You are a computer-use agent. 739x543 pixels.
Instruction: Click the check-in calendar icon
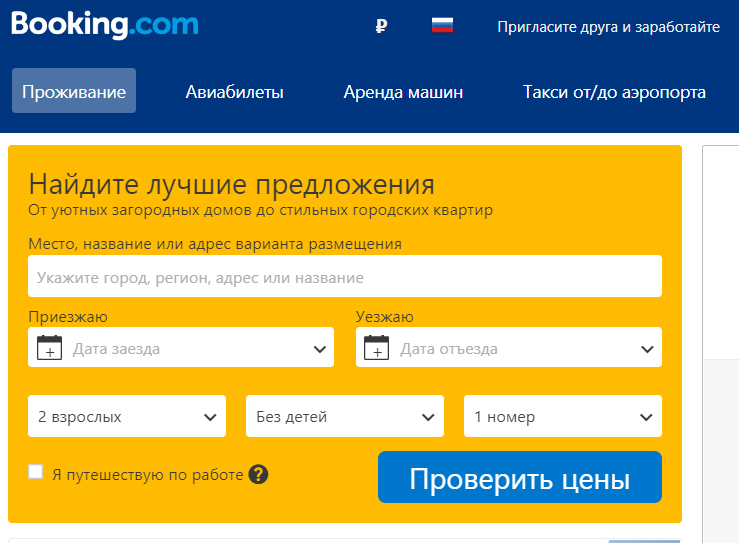pos(49,347)
